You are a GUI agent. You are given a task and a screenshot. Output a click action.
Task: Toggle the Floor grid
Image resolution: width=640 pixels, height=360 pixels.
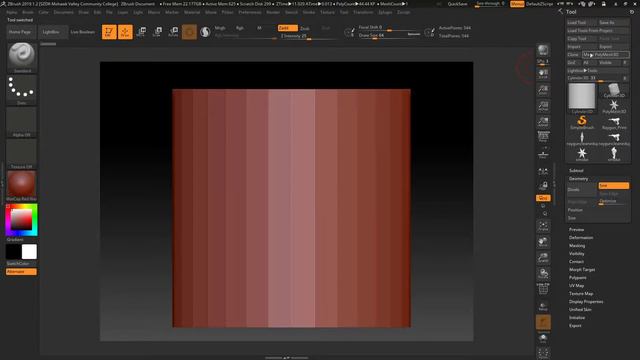pos(543,155)
